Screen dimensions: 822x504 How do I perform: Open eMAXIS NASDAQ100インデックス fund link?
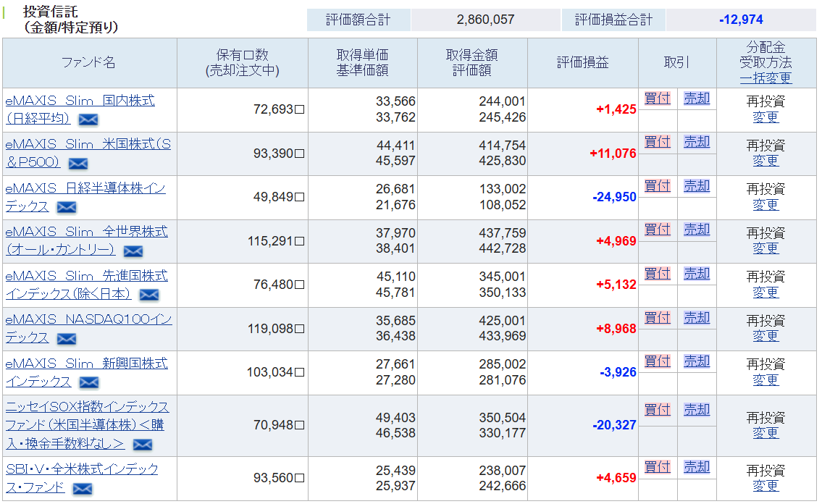click(x=88, y=329)
